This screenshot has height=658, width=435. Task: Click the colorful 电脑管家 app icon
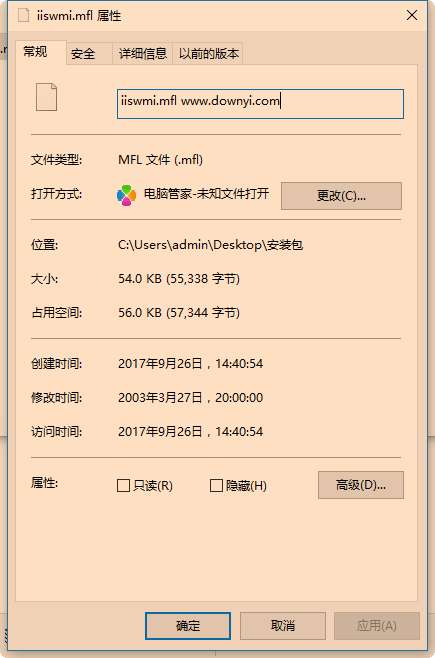click(x=126, y=195)
